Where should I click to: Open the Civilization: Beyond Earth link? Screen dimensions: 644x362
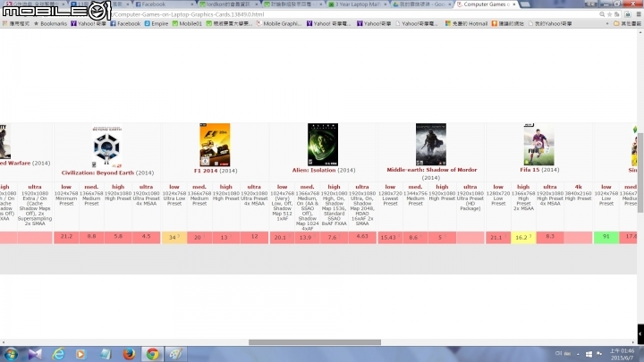click(97, 173)
